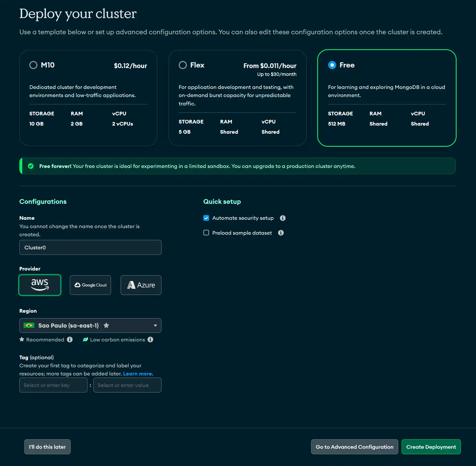The image size is (476, 466).
Task: Click the M10 card description text
Action: (x=82, y=91)
